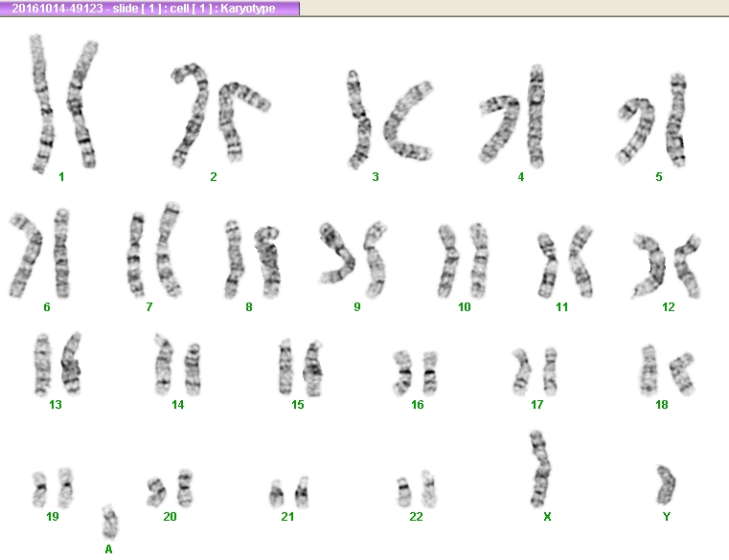729x560 pixels.
Task: Select the Y chromosome image
Action: point(666,485)
